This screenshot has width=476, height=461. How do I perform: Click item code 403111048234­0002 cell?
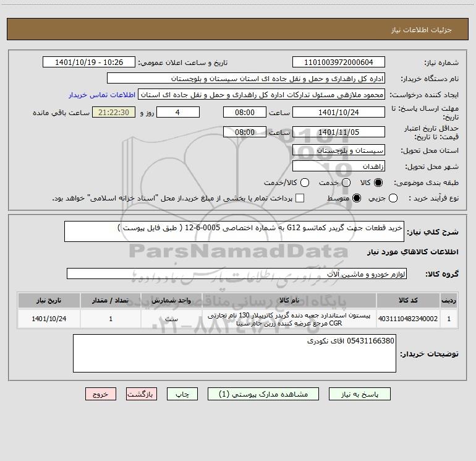pyautogui.click(x=408, y=319)
